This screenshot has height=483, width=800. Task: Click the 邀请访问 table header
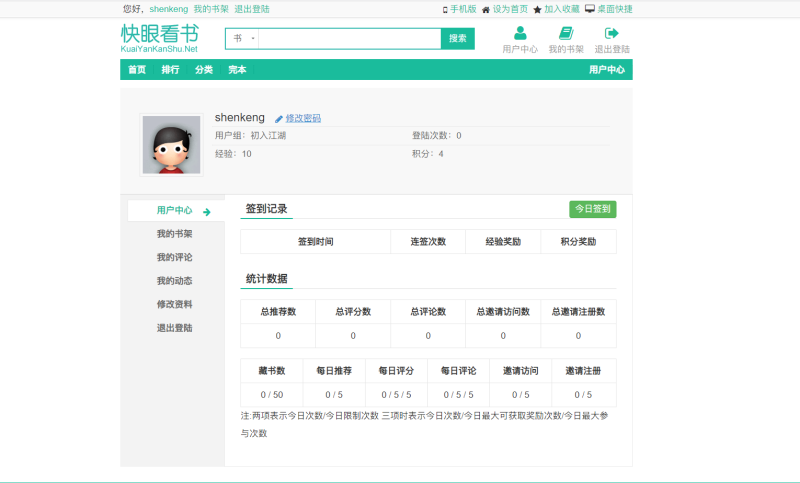(x=520, y=371)
